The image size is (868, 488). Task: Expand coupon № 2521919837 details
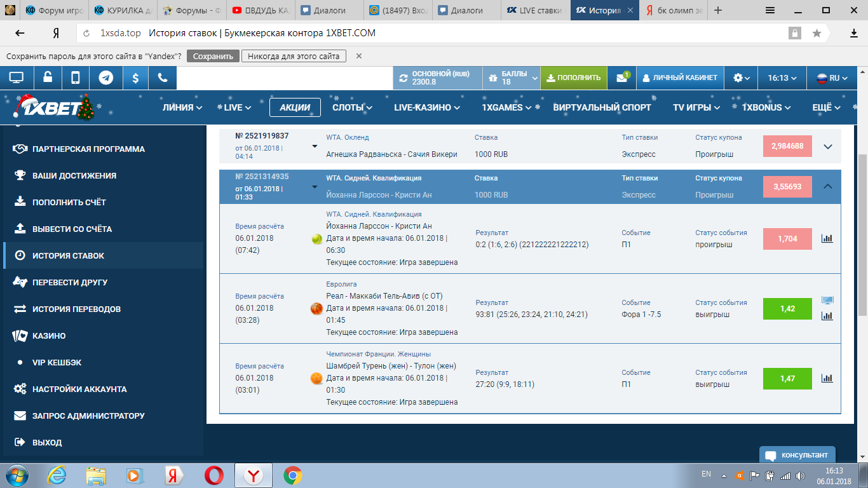click(828, 146)
